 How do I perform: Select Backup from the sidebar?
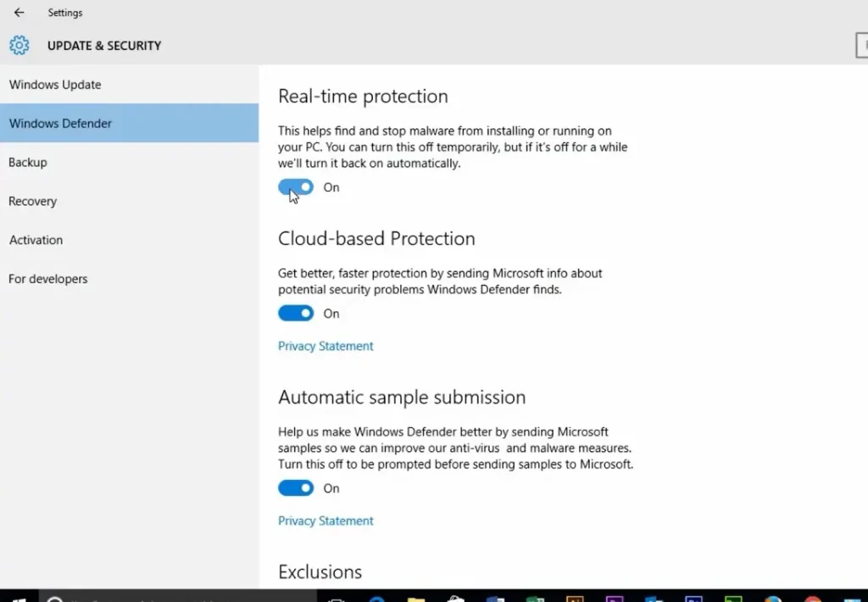[x=28, y=162]
